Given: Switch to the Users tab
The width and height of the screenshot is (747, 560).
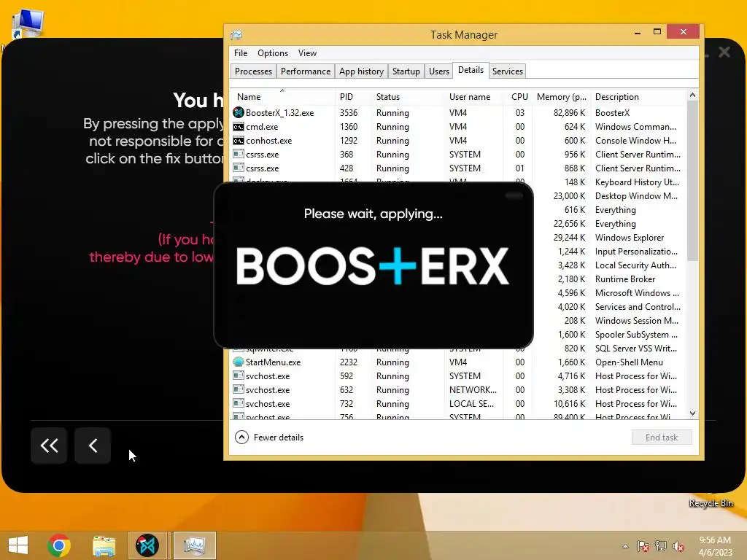Looking at the screenshot, I should click(x=438, y=71).
